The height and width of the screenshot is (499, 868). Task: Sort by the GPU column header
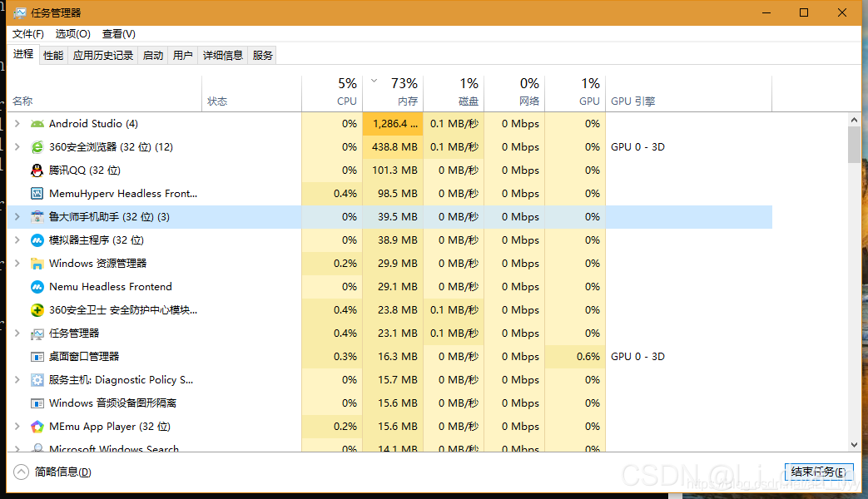[x=576, y=93]
